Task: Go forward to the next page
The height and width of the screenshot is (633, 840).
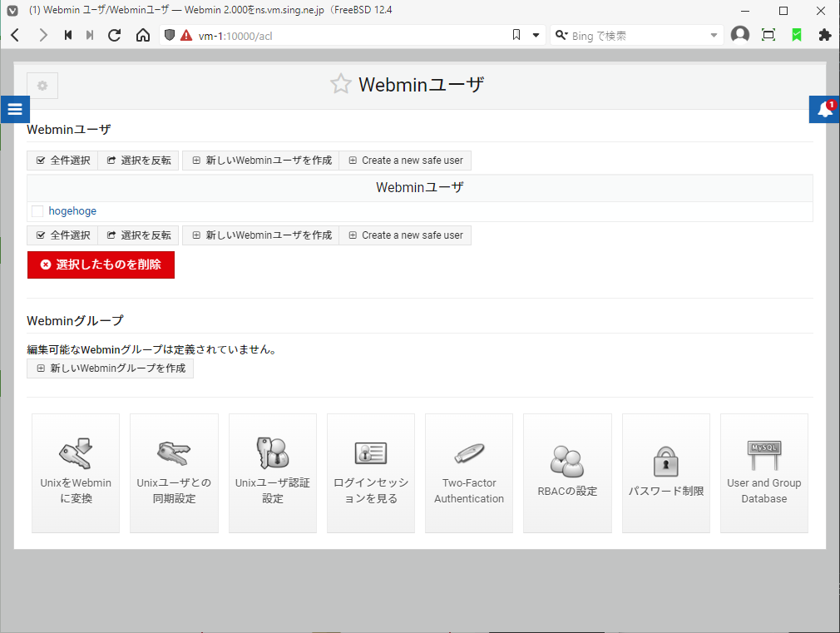Action: [43, 36]
